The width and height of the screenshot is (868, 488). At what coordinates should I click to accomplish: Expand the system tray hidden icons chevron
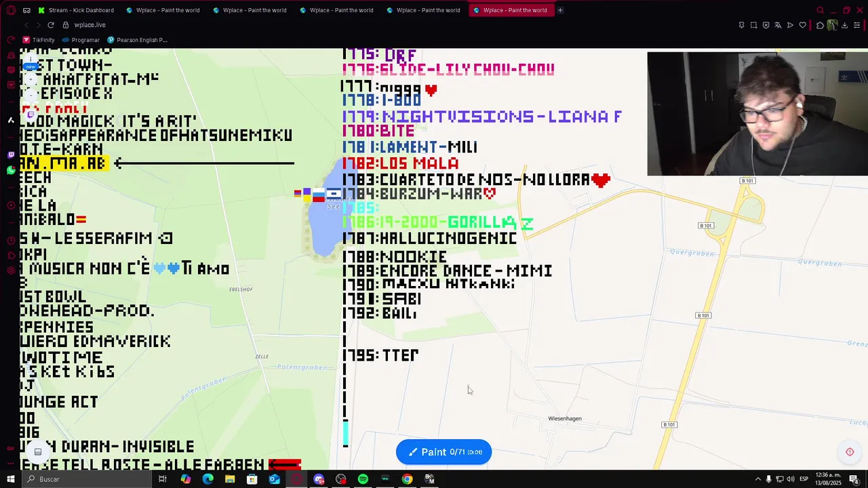point(758,479)
